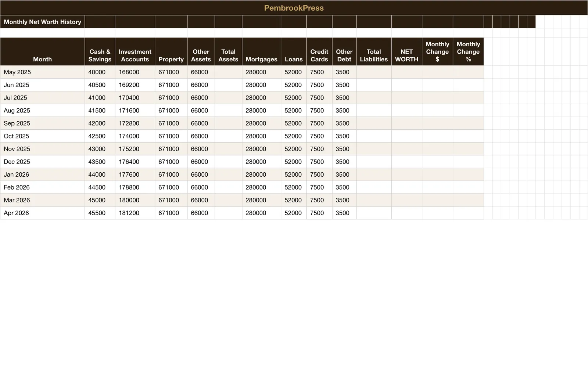Click cash value 40000 for May 2025
The width and height of the screenshot is (588, 378).
tap(100, 72)
